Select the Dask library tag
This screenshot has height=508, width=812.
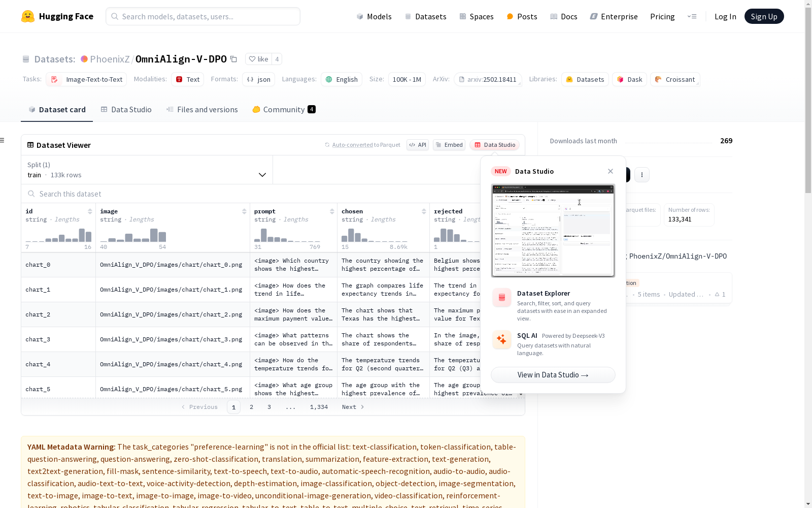pos(629,79)
